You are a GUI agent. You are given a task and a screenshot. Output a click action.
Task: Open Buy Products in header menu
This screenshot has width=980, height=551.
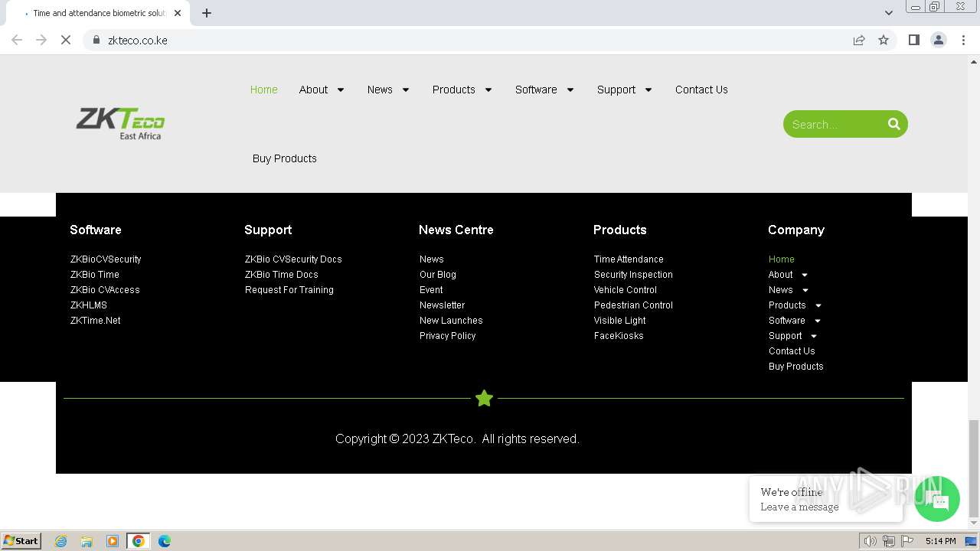[285, 158]
